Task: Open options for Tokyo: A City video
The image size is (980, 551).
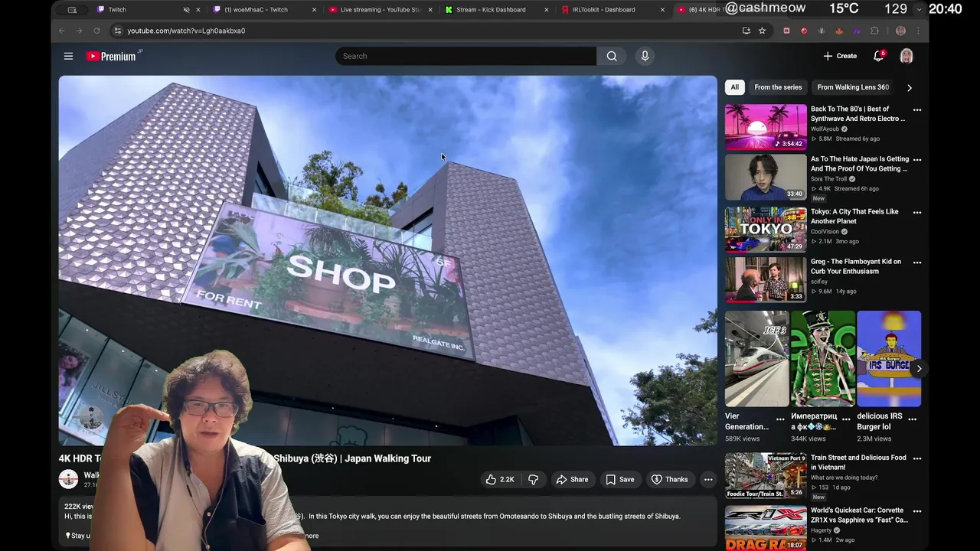Action: point(917,213)
